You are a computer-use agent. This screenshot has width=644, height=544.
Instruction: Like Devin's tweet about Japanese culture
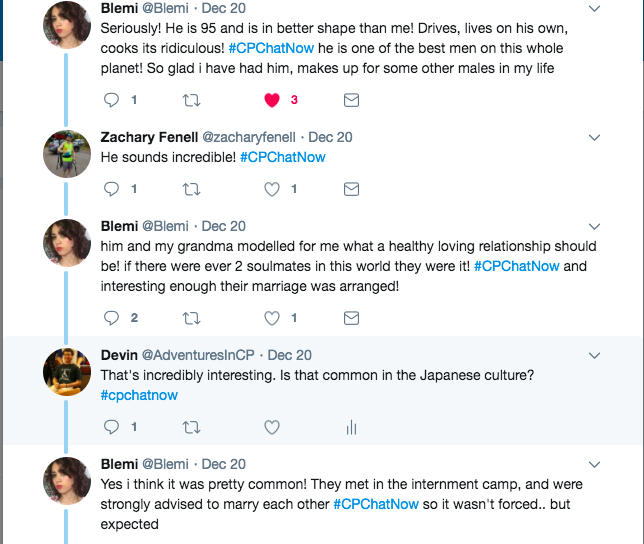(271, 427)
